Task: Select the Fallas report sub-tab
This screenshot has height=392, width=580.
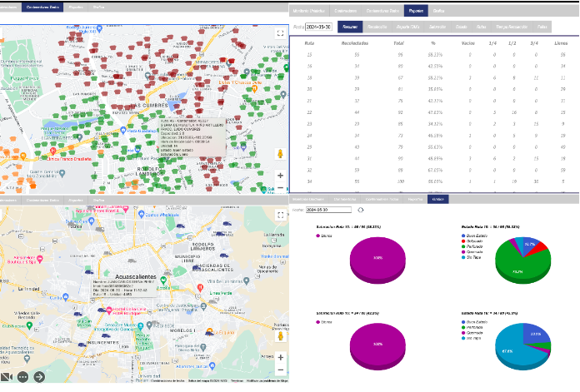Action: (x=542, y=27)
